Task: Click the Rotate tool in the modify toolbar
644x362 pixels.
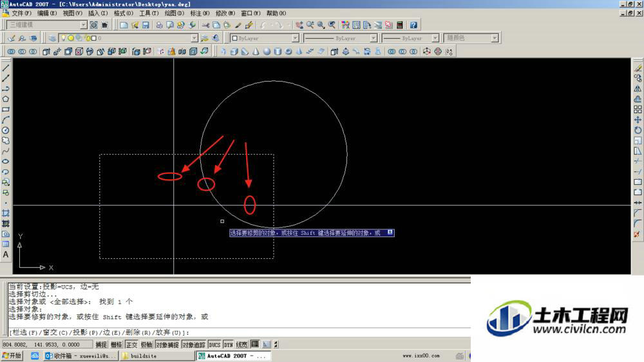Action: pos(638,130)
